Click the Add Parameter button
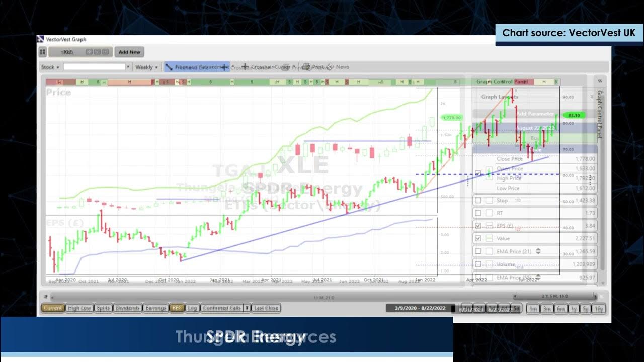 534,114
